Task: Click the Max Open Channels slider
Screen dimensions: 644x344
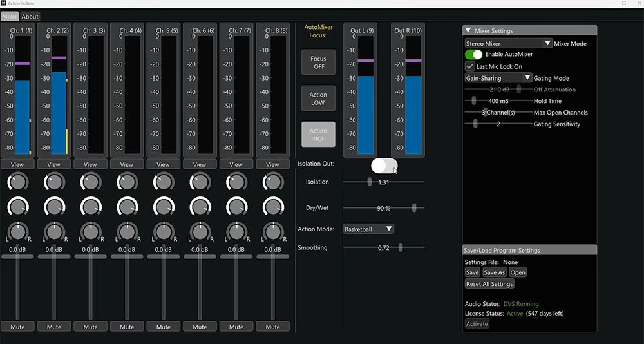Action: 498,112
